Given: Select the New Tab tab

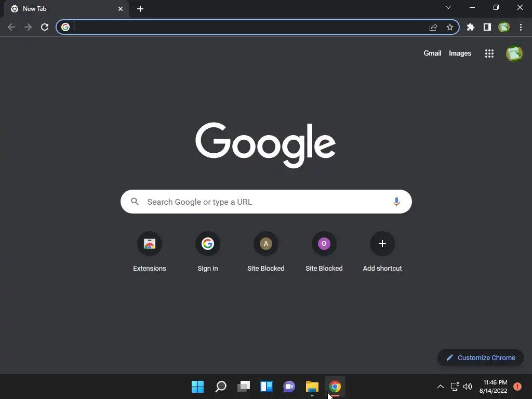Looking at the screenshot, I should (66, 9).
